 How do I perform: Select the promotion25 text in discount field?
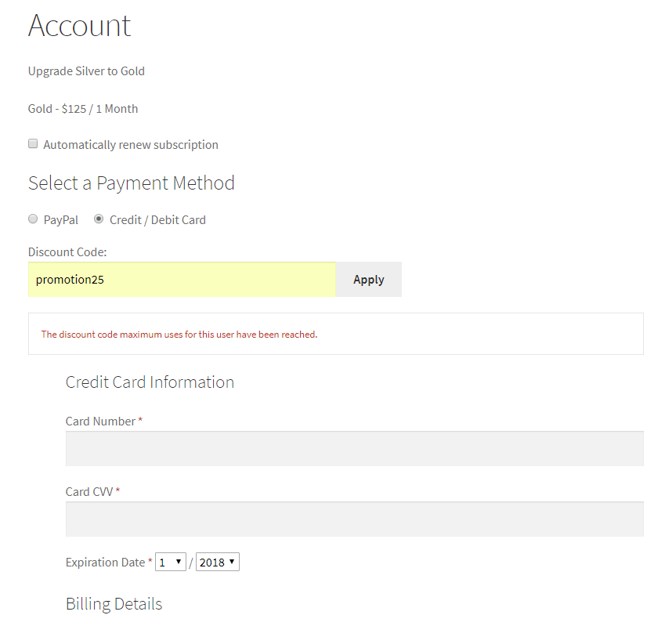pos(70,279)
